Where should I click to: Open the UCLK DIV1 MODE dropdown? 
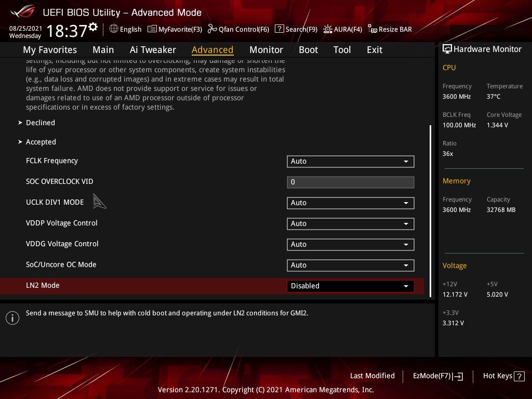point(351,203)
